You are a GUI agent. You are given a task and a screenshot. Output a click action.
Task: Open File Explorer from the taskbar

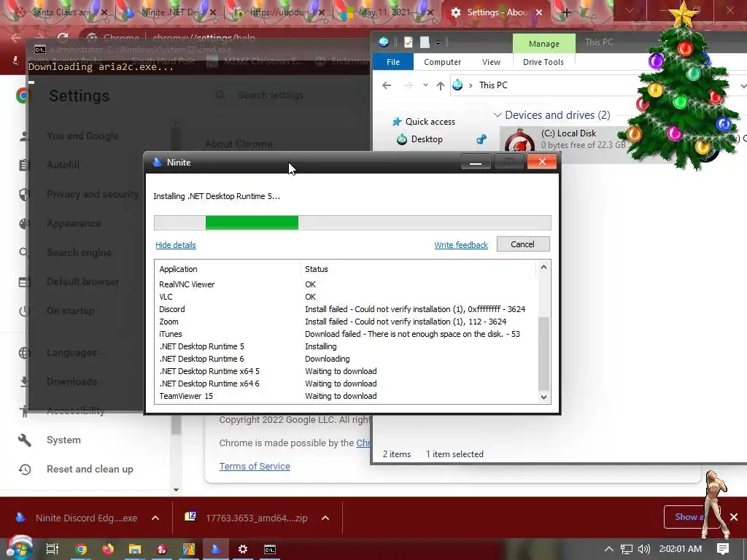coord(135,549)
